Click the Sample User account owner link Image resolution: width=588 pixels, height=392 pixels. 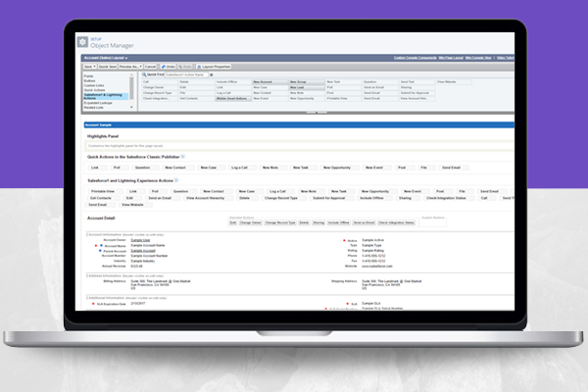click(x=140, y=240)
